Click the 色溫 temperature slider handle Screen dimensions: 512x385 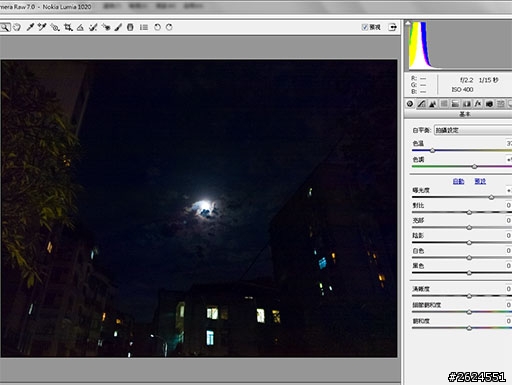(x=432, y=151)
